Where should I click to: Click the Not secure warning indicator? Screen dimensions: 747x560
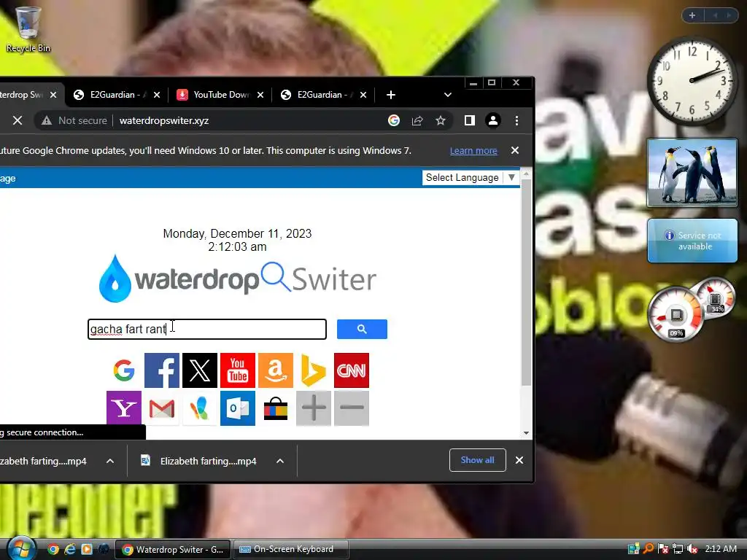click(x=74, y=120)
